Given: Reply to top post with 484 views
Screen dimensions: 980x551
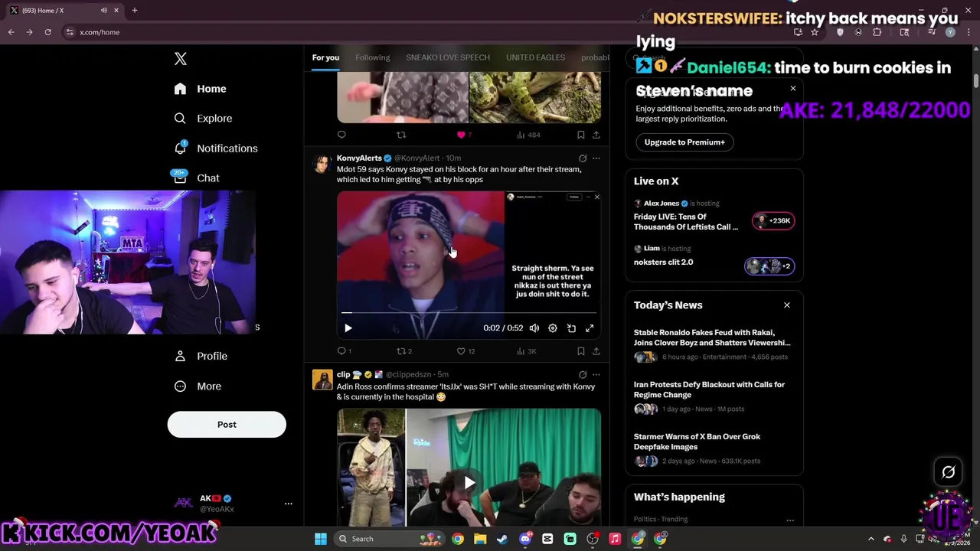Looking at the screenshot, I should point(341,135).
